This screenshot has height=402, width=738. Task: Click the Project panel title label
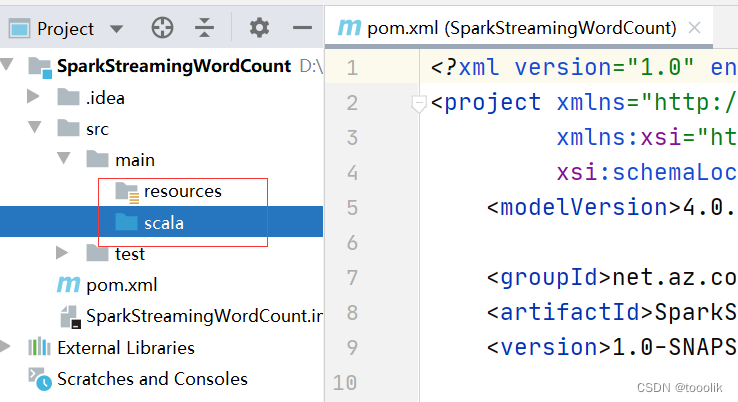pyautogui.click(x=65, y=29)
